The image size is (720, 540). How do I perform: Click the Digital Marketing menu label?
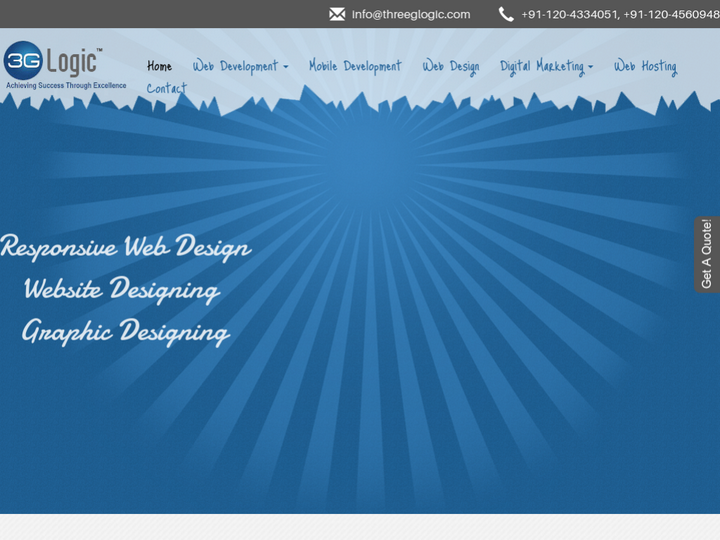coord(541,67)
